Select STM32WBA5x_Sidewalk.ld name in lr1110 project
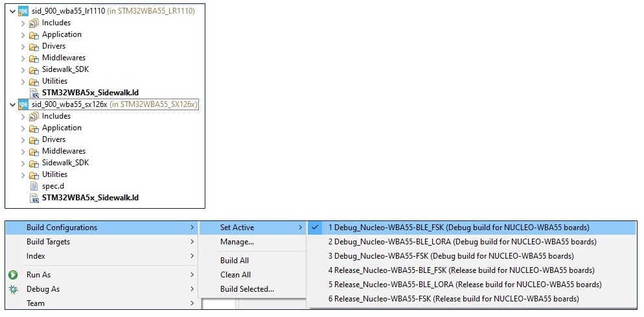Screen dimensions: 644x317 [x=90, y=93]
